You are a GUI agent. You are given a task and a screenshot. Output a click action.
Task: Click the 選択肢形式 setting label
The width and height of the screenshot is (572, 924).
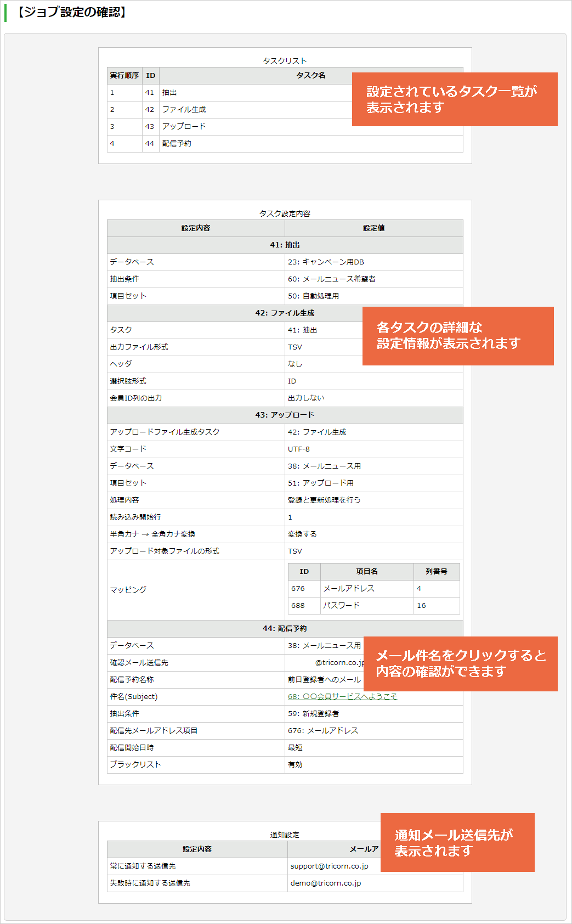click(x=128, y=381)
